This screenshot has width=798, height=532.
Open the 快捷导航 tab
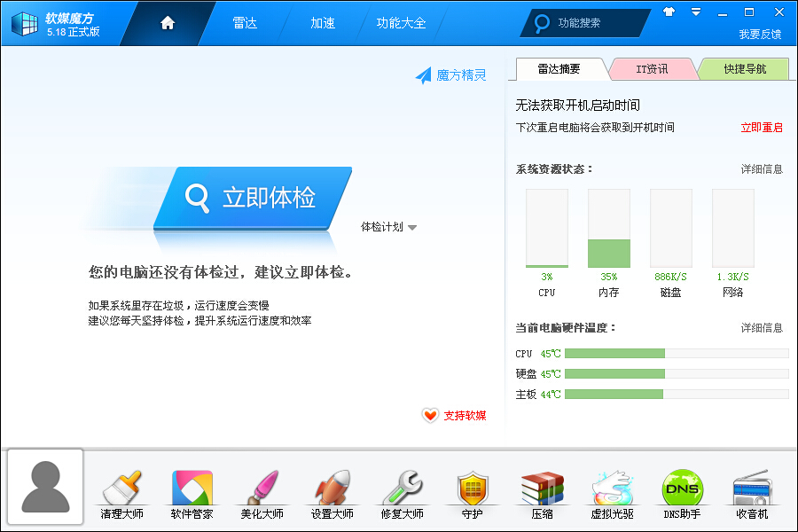[x=746, y=68]
